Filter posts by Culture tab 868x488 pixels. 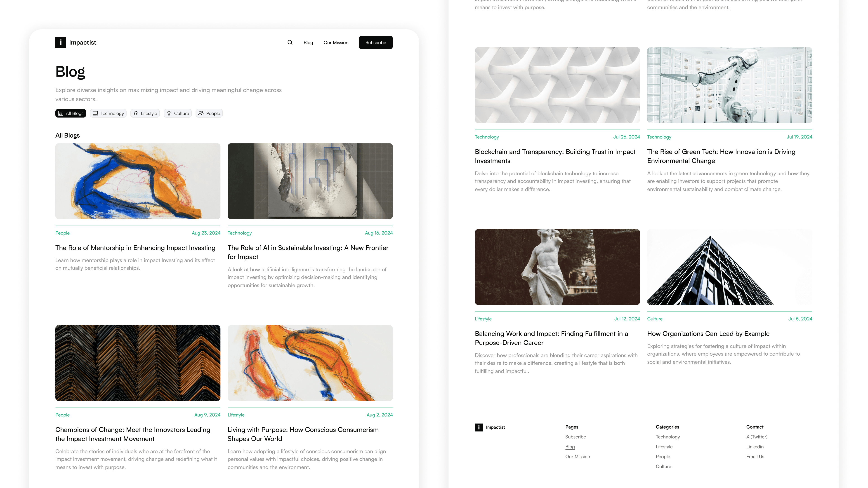click(x=178, y=113)
